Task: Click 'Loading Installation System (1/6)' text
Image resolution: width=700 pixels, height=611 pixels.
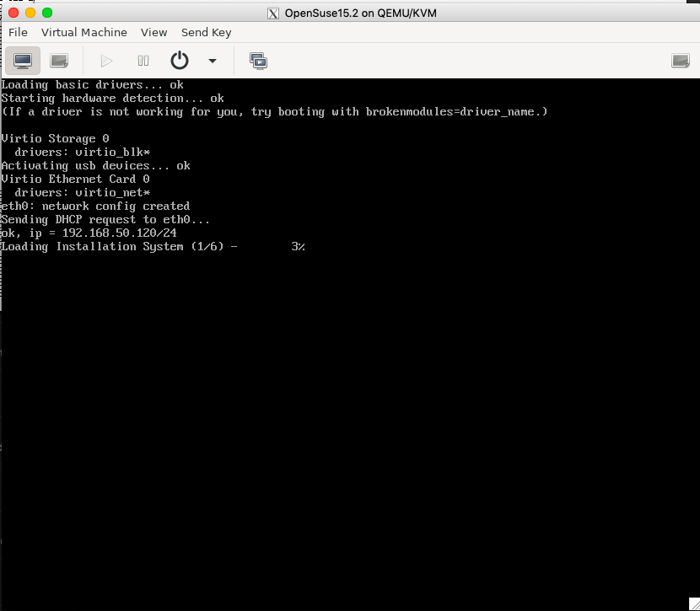Action: click(x=112, y=247)
